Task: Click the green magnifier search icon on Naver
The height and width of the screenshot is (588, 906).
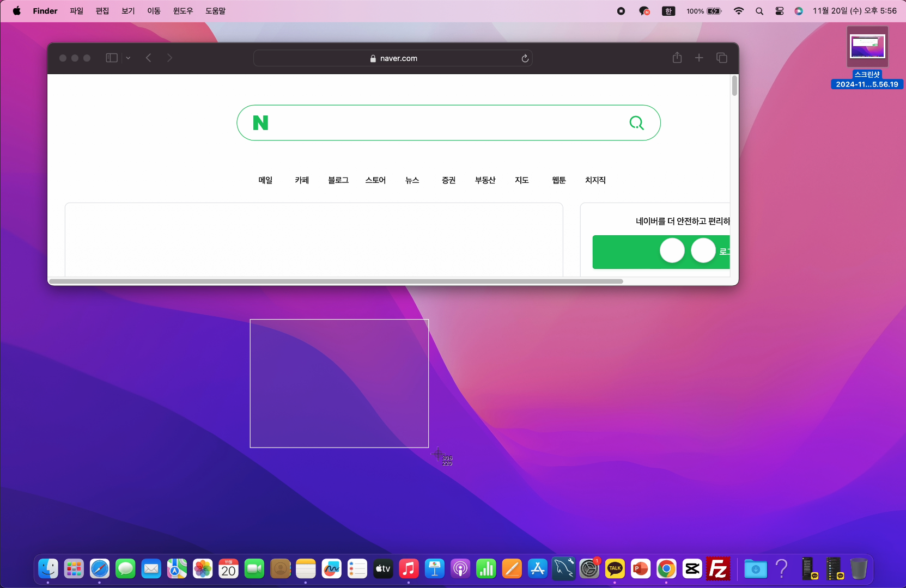Action: point(636,123)
